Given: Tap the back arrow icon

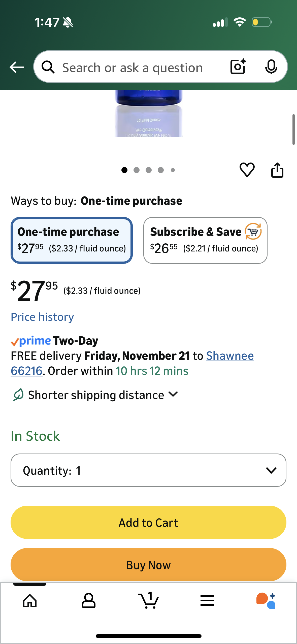Looking at the screenshot, I should [17, 67].
